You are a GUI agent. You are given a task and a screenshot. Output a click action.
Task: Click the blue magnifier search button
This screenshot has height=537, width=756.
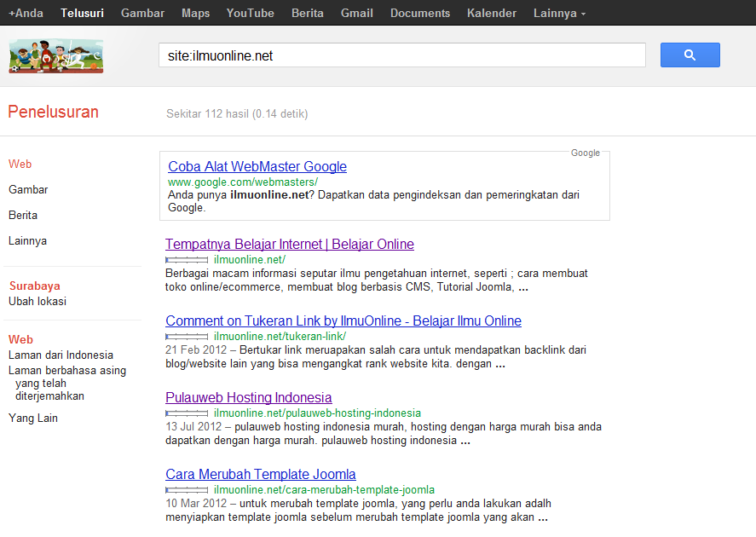(x=690, y=55)
